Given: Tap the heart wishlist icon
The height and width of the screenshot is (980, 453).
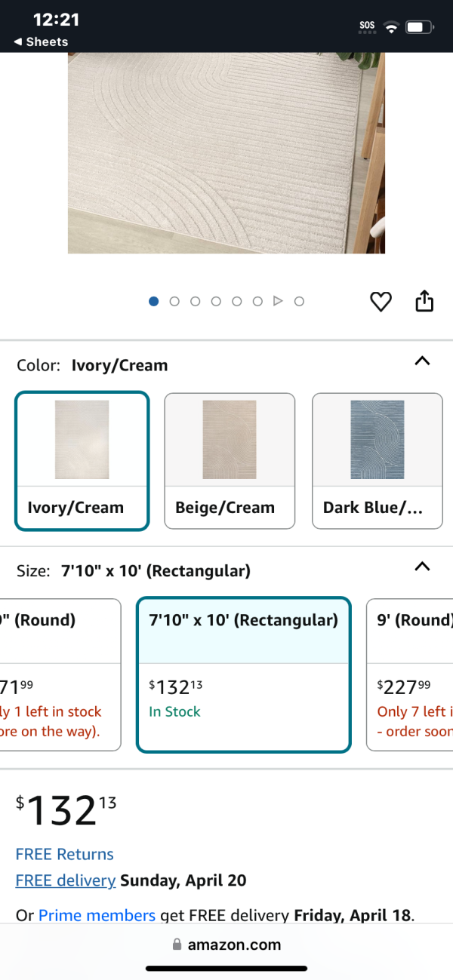Looking at the screenshot, I should click(381, 302).
